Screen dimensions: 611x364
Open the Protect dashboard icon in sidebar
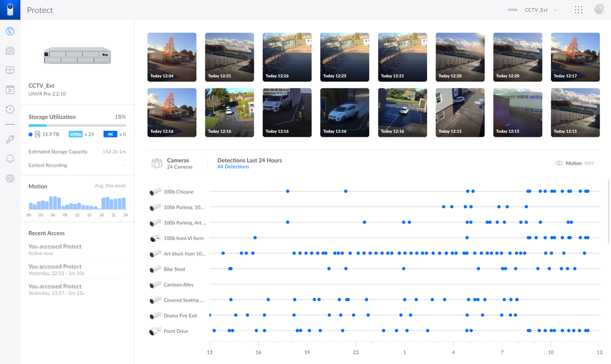(x=10, y=31)
